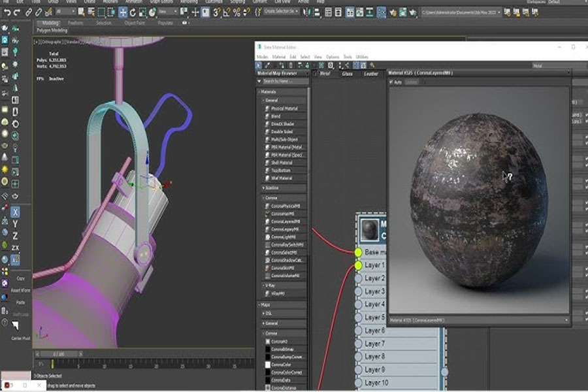
Task: Open the Modes menu in Material Editor
Action: point(262,57)
